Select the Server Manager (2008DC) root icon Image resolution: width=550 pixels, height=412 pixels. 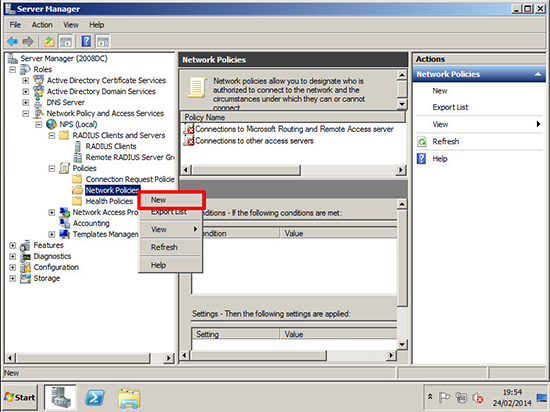pos(13,58)
